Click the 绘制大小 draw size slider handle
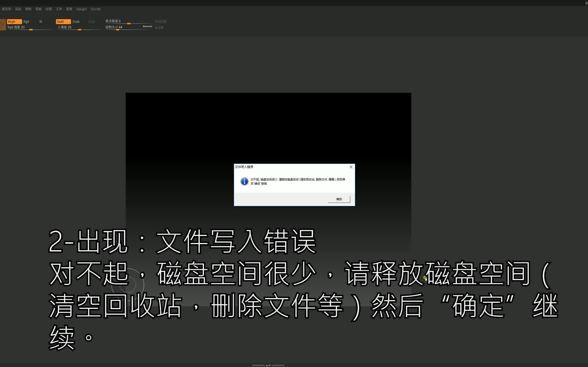The image size is (588, 367). point(117,30)
